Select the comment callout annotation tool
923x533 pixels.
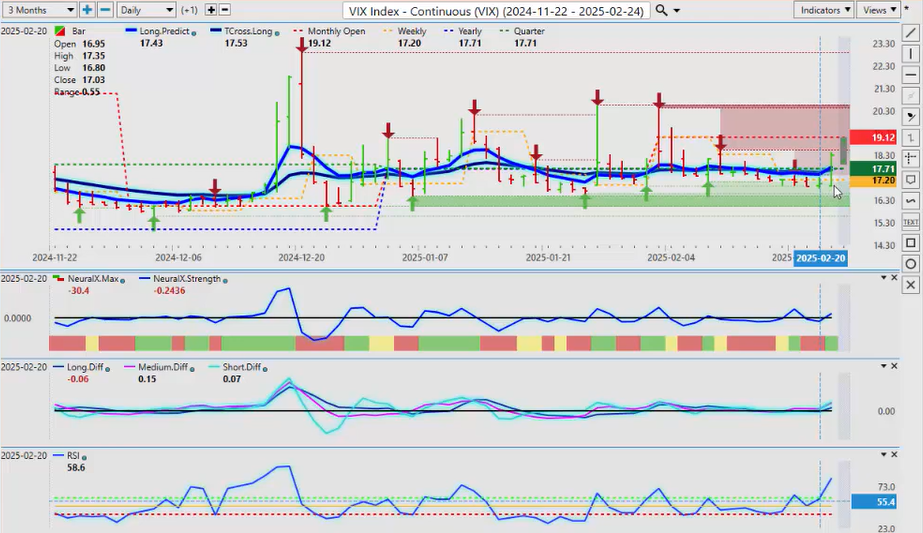tap(911, 180)
